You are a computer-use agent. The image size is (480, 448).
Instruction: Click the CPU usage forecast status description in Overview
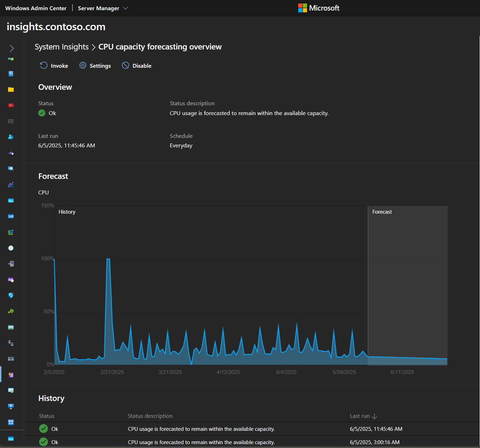[x=249, y=113]
